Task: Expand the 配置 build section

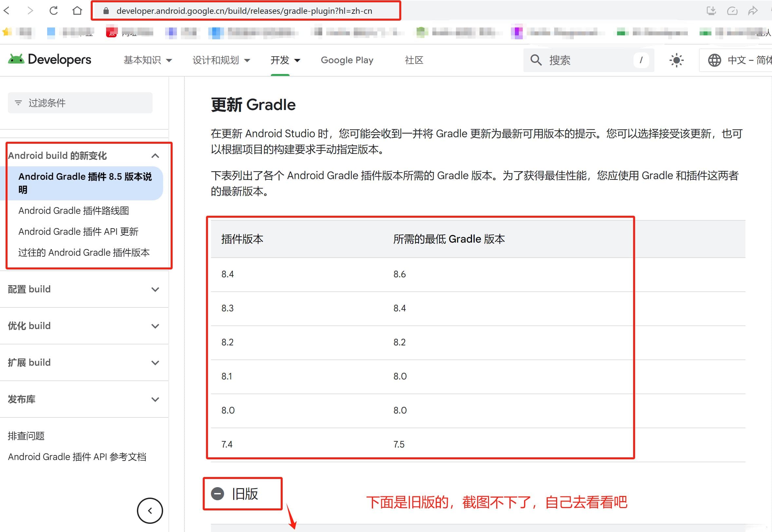Action: pyautogui.click(x=84, y=289)
